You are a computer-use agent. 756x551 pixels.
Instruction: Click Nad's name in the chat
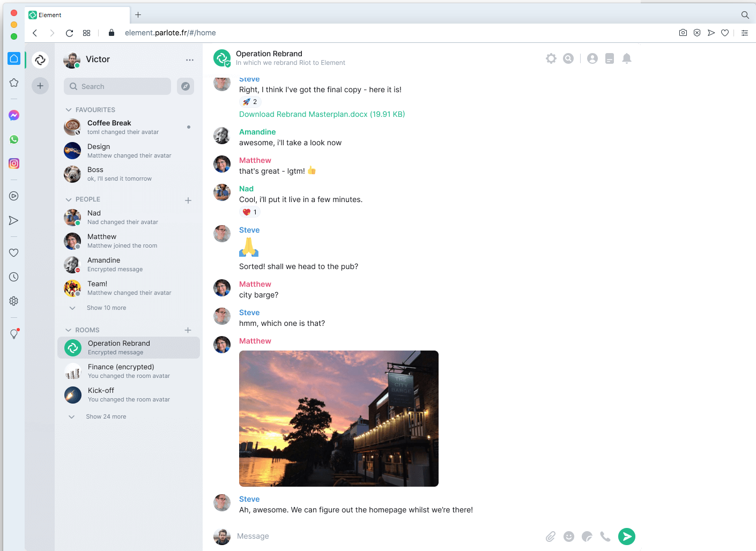(246, 189)
